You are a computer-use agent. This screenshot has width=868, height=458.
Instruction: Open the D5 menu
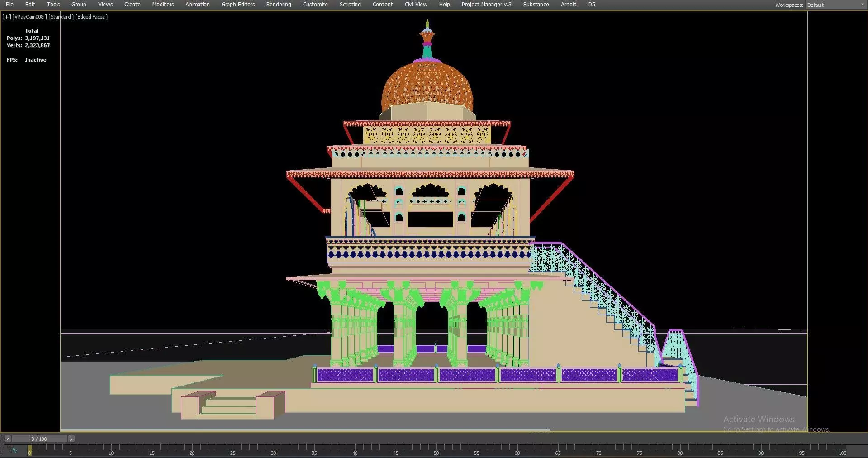[592, 5]
